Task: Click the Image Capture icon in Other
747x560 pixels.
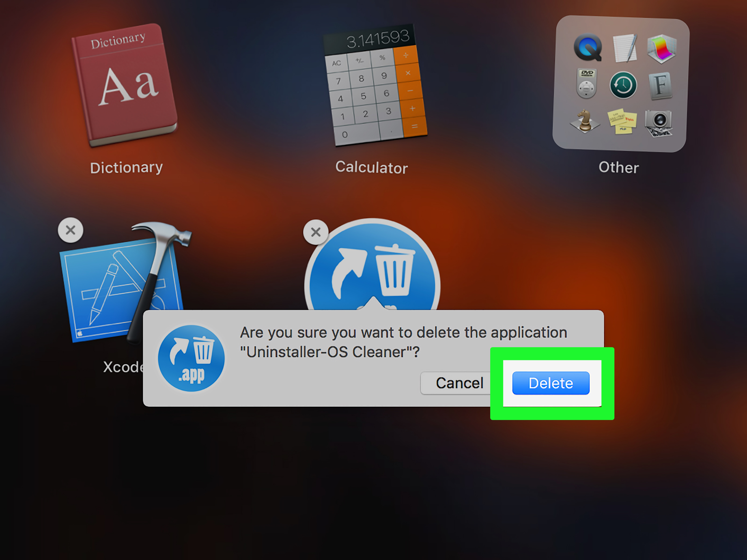Action: click(x=659, y=123)
